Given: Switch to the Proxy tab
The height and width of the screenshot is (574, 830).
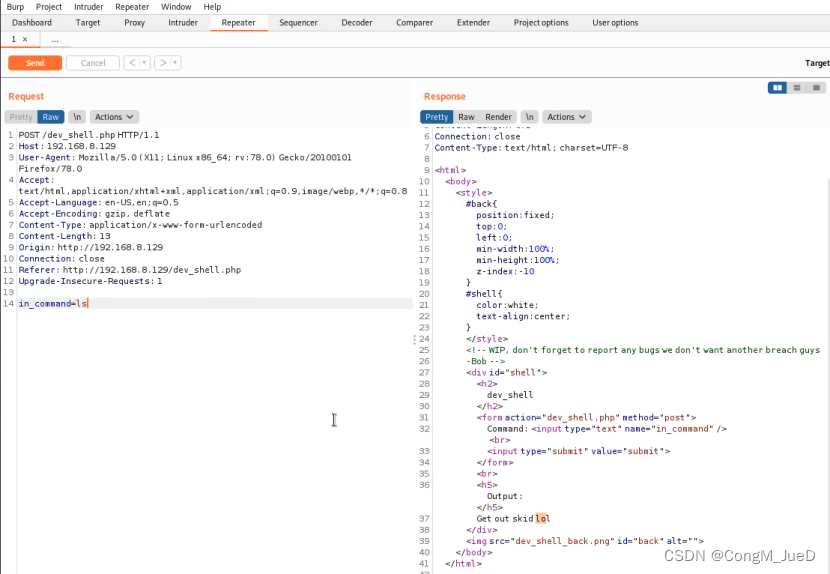Looking at the screenshot, I should 134,23.
